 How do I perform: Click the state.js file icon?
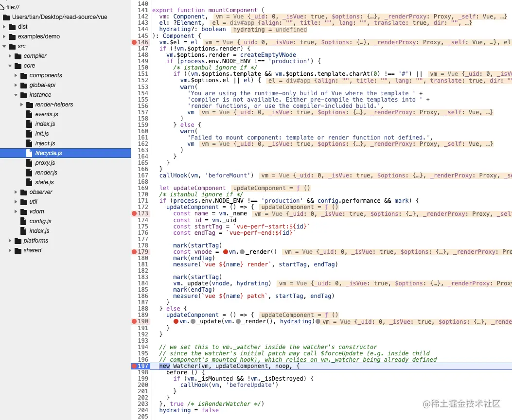[x=29, y=182]
